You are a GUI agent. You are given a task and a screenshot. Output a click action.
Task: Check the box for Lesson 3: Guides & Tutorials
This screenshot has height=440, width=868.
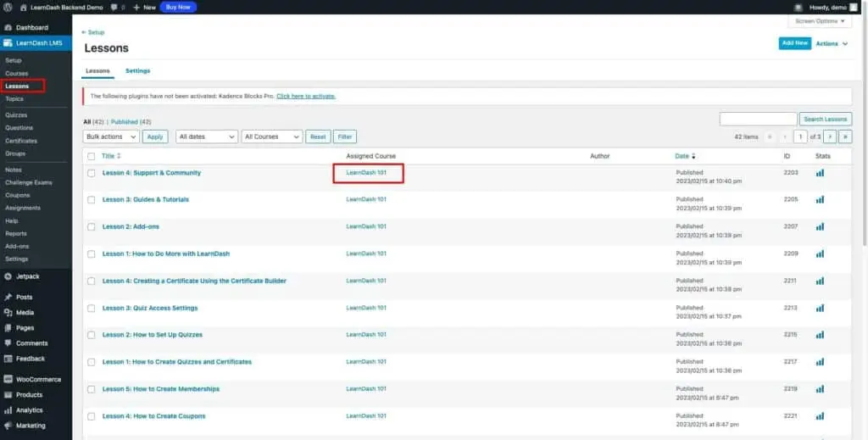92,200
